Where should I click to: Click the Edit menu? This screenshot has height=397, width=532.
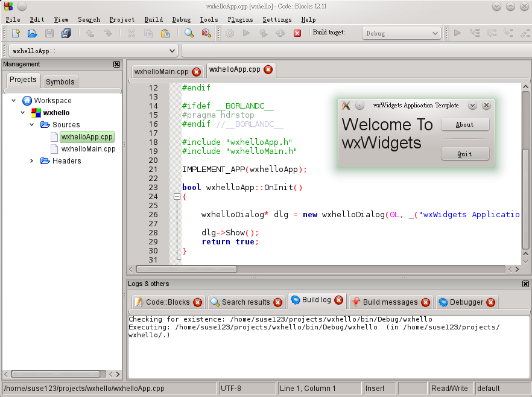click(37, 20)
